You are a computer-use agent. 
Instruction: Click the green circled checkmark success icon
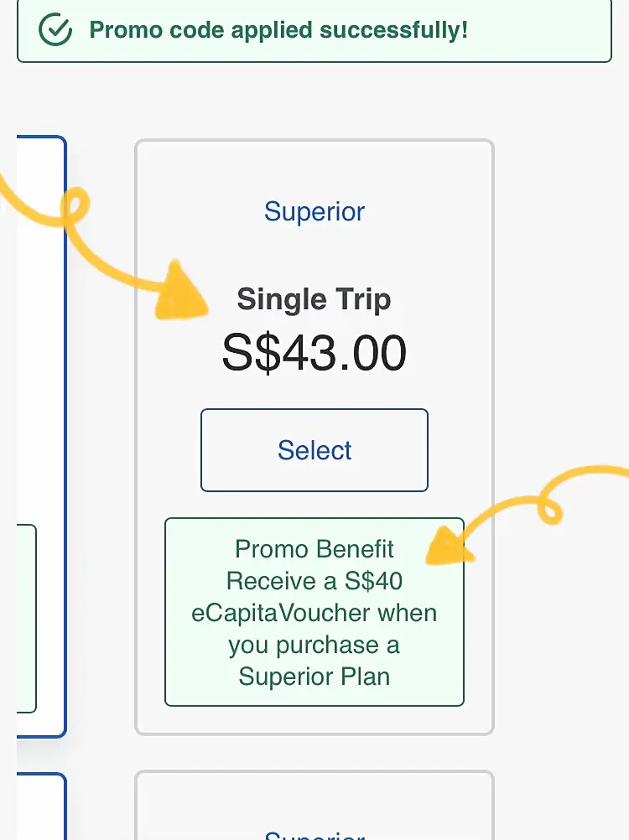click(x=55, y=29)
